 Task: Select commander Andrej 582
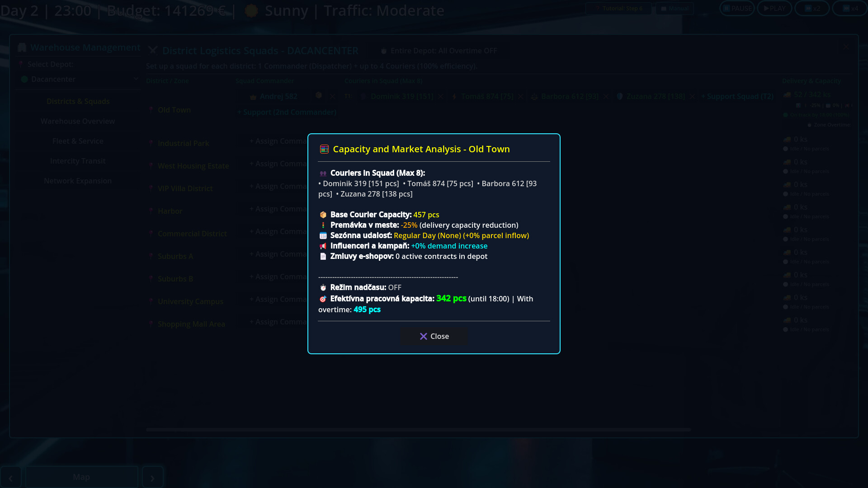[274, 97]
